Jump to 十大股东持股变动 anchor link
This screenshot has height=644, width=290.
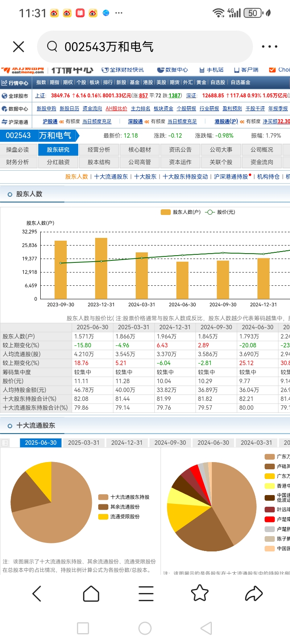185,177
